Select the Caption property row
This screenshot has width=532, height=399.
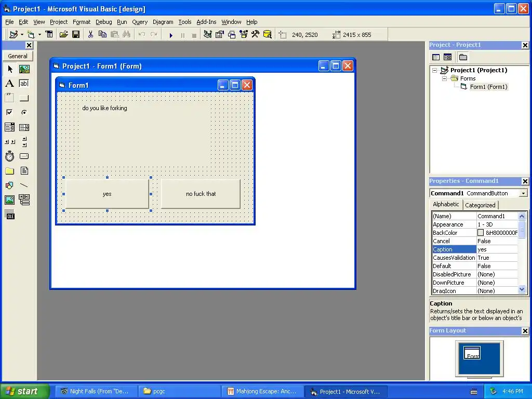pos(475,249)
